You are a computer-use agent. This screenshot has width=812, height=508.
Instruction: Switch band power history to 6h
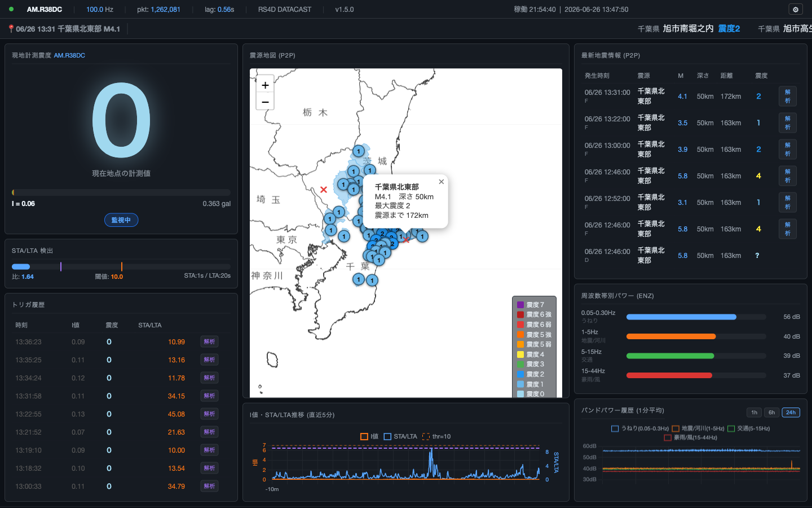pyautogui.click(x=772, y=412)
